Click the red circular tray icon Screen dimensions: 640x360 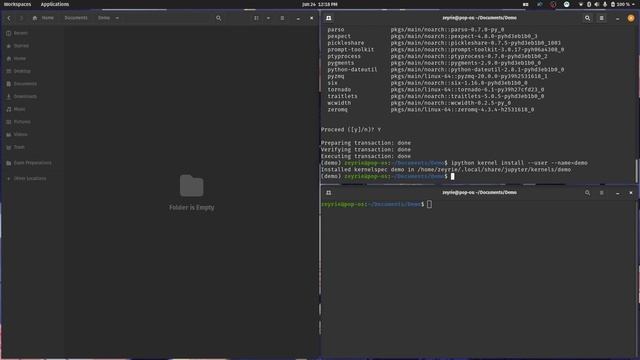(553, 4)
